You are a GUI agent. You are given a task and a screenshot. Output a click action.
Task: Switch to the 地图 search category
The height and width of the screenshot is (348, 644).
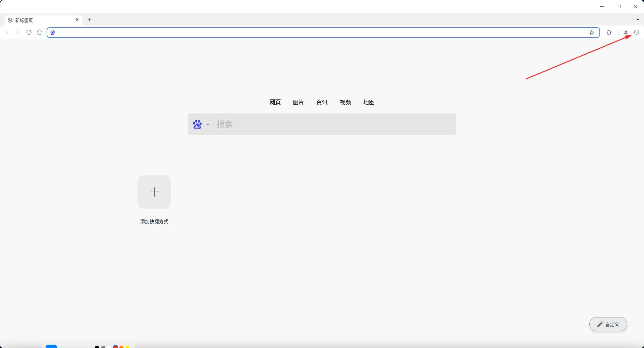(369, 102)
